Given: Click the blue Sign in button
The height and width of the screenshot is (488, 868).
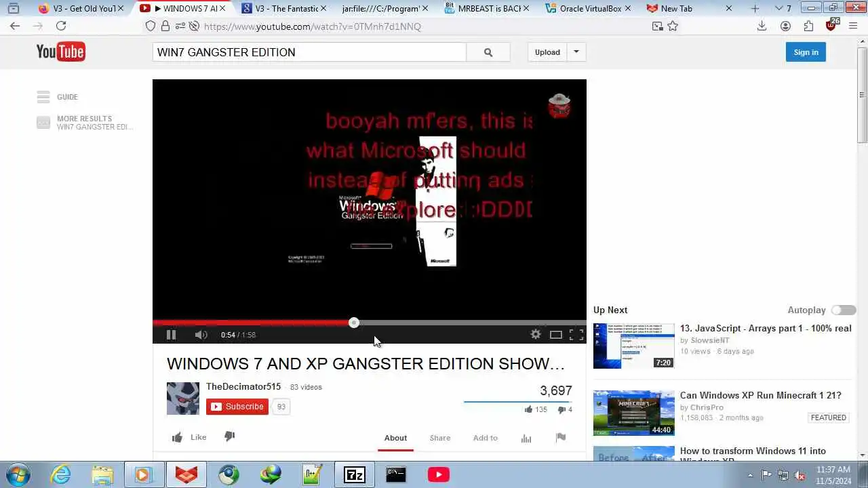Looking at the screenshot, I should [806, 52].
